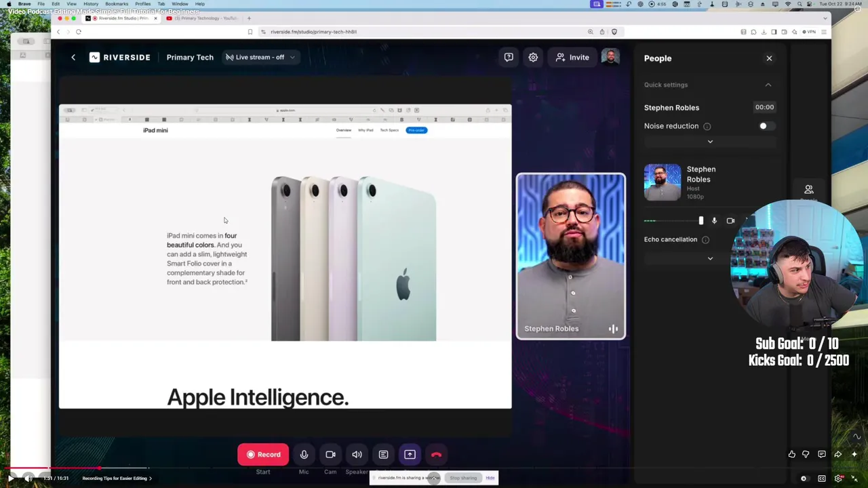Click the Riverside logo

[x=119, y=58]
